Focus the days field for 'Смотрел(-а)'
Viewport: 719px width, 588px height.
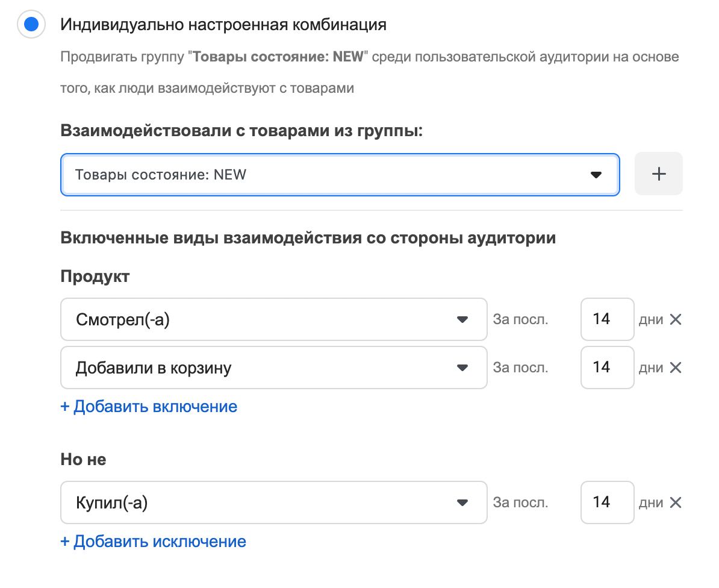click(607, 319)
